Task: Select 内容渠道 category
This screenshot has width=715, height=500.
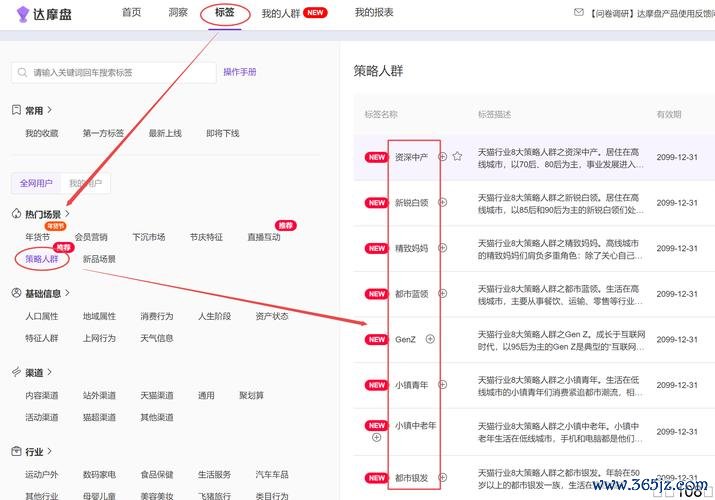Action: [x=42, y=395]
